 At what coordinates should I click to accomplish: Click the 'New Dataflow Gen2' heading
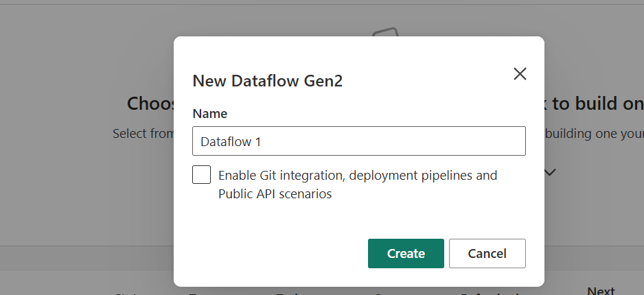267,81
